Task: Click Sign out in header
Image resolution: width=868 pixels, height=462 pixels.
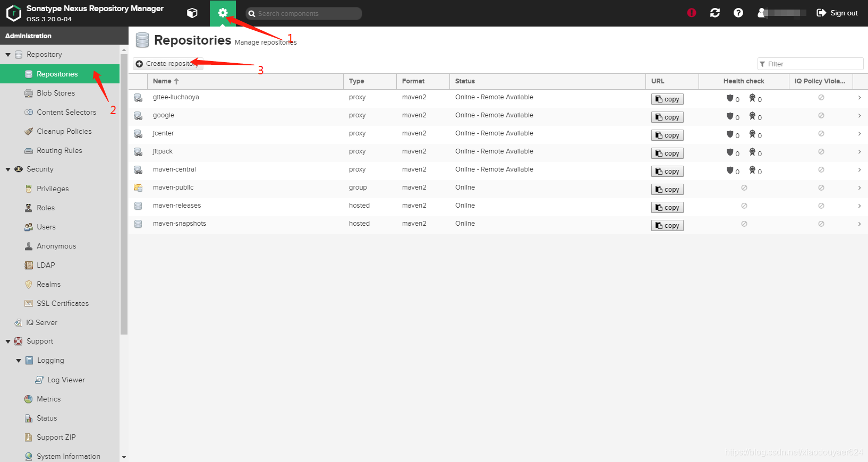Action: [x=837, y=13]
